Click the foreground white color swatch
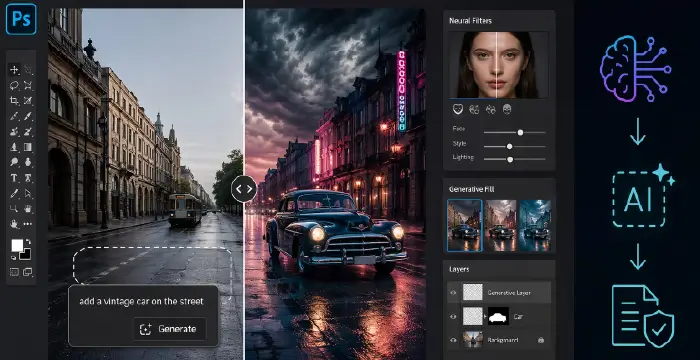The height and width of the screenshot is (360, 700). (17, 244)
